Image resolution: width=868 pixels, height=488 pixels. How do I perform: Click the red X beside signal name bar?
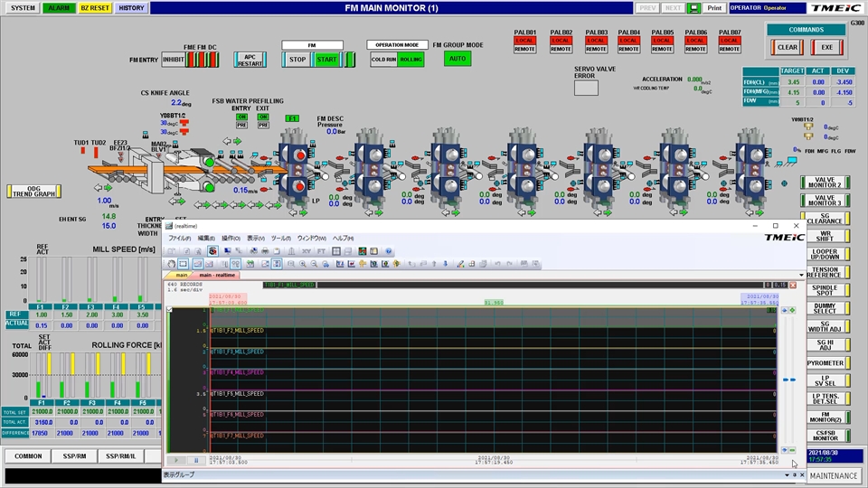pos(793,284)
